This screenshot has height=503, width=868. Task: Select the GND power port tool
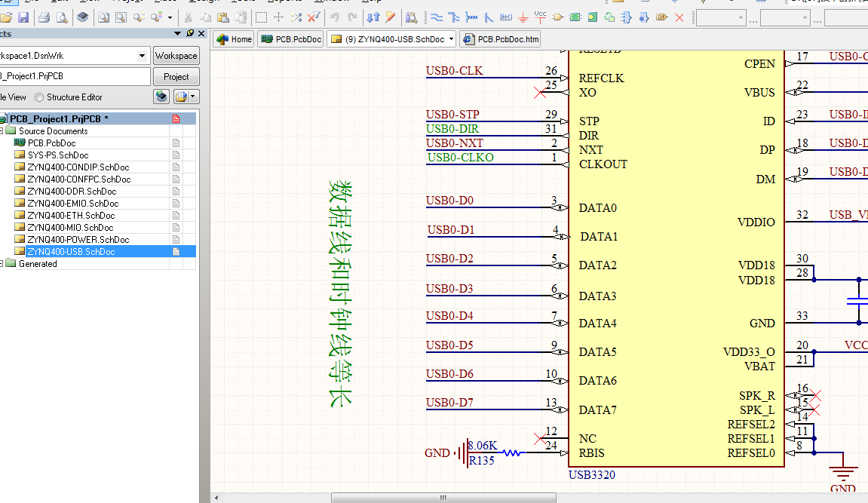pyautogui.click(x=523, y=17)
